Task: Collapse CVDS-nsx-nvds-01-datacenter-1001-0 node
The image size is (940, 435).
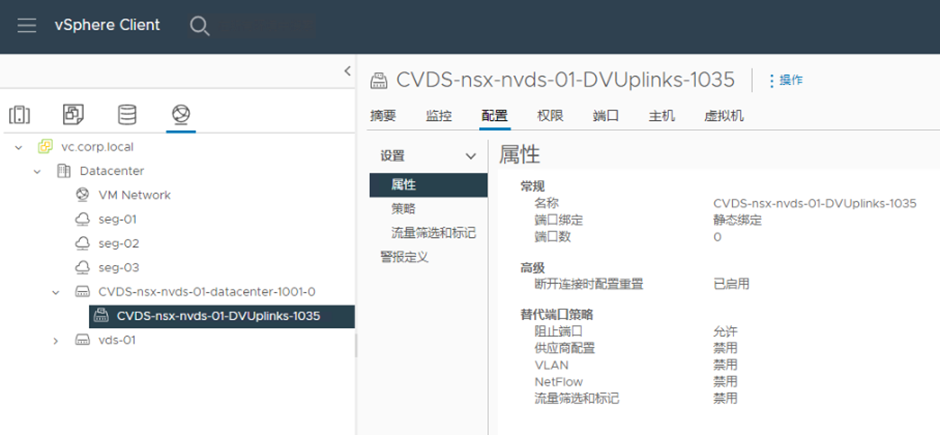Action: [x=56, y=292]
